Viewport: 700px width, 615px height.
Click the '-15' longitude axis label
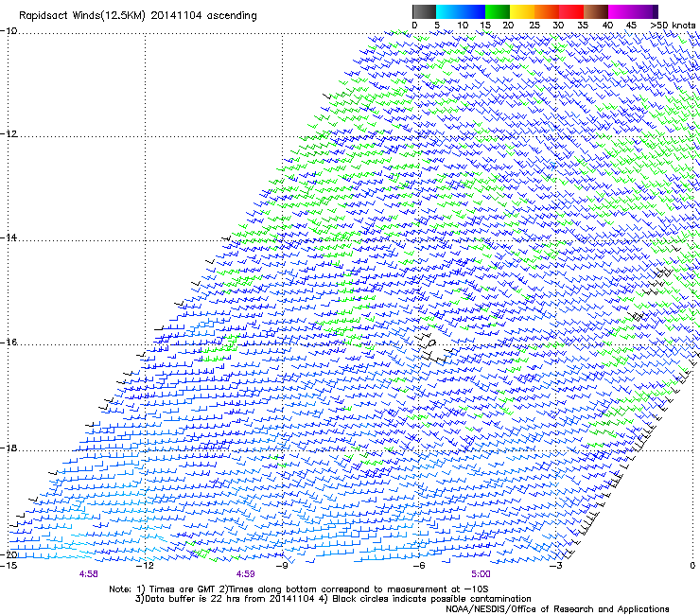[x=9, y=566]
